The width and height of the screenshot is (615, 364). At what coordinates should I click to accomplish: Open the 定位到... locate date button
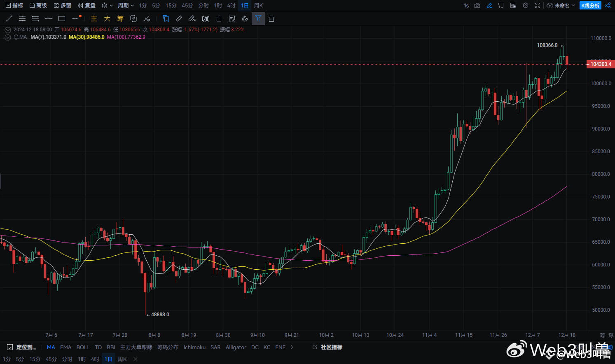click(x=22, y=347)
